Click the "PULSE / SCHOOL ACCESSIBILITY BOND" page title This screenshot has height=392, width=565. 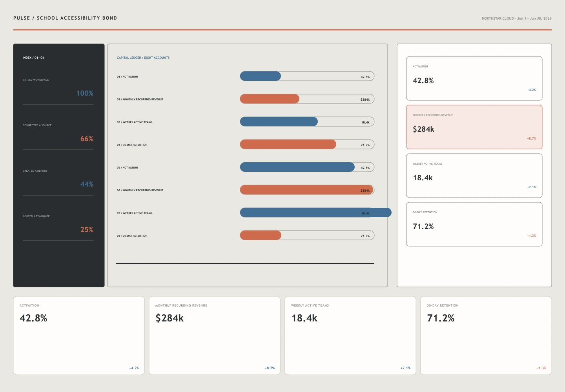65,18
